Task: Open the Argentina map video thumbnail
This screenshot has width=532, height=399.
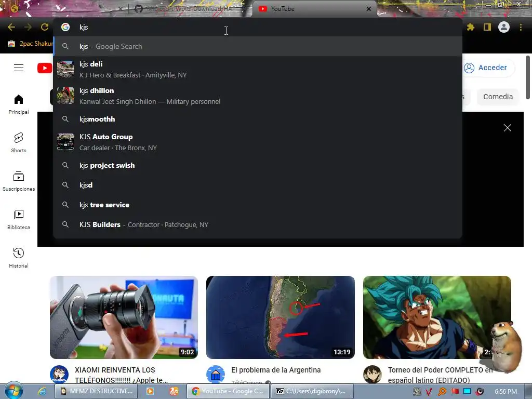Action: [280, 317]
